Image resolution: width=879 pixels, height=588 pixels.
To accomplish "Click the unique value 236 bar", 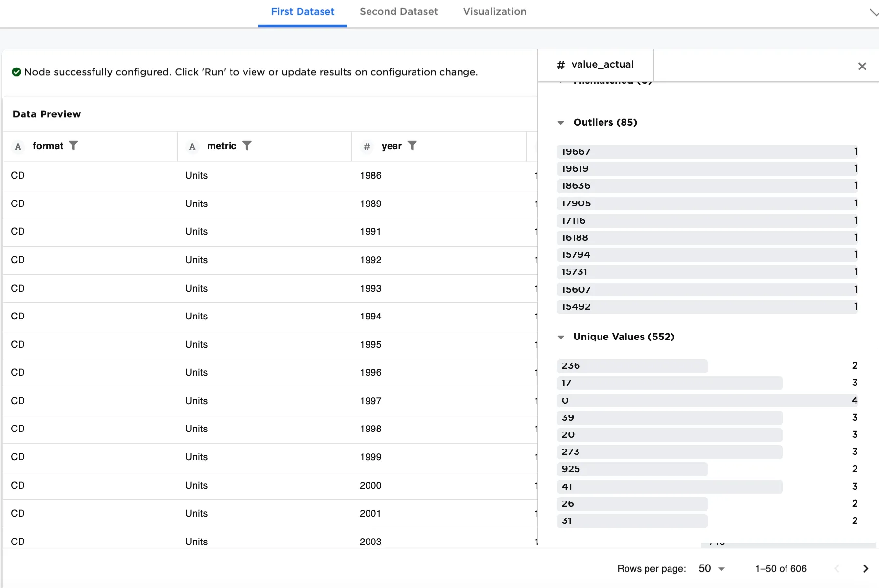I will [632, 366].
